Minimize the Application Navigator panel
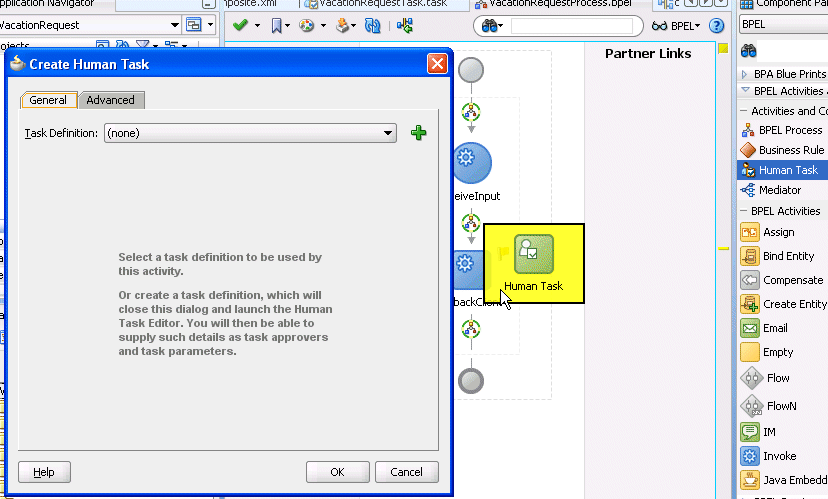828x499 pixels. click(x=209, y=4)
